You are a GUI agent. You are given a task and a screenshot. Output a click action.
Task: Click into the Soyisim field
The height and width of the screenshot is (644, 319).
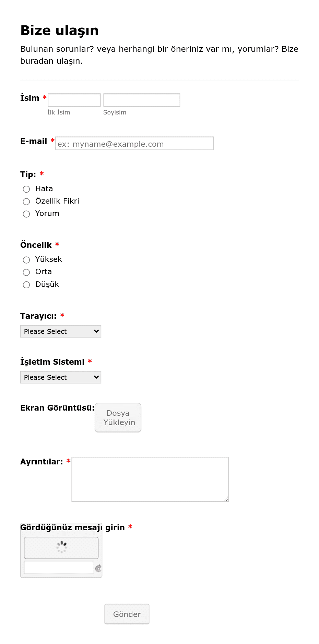point(142,100)
